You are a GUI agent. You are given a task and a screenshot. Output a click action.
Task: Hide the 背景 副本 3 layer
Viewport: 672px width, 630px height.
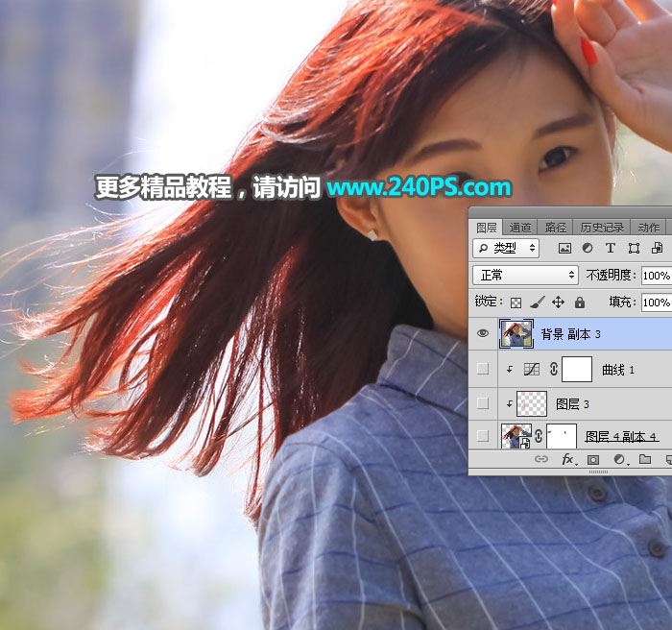[483, 333]
